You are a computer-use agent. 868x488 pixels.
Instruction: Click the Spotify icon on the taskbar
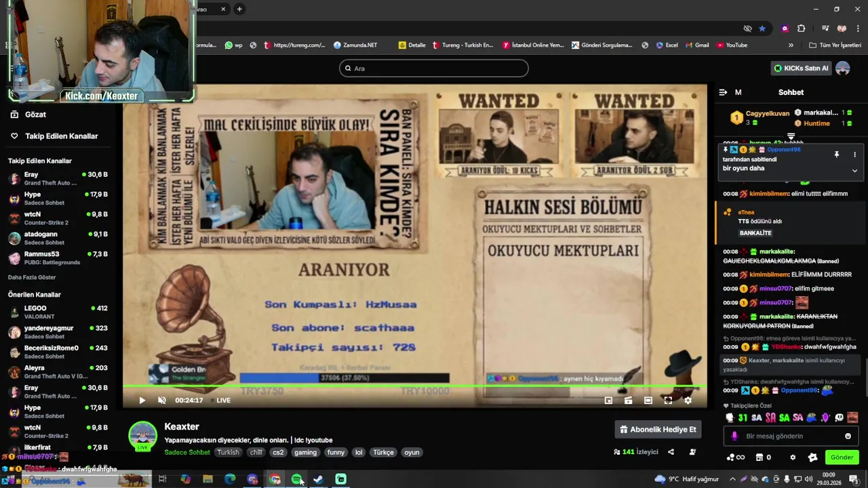296,479
